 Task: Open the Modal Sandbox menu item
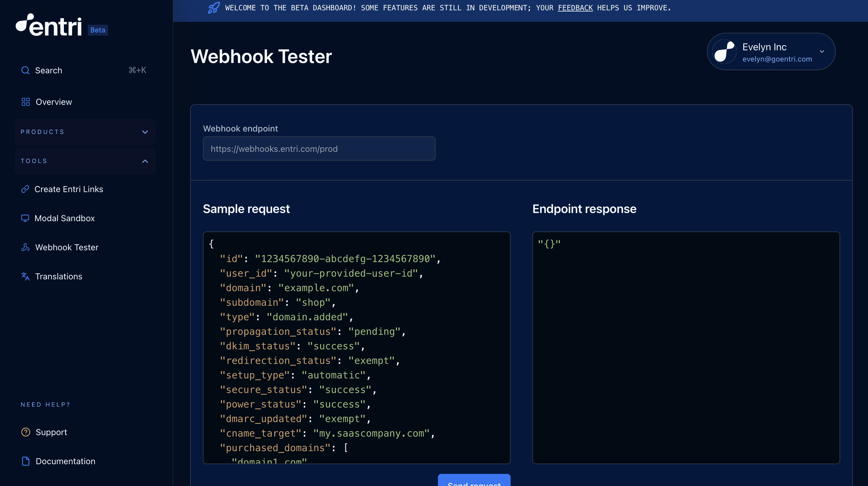(65, 218)
